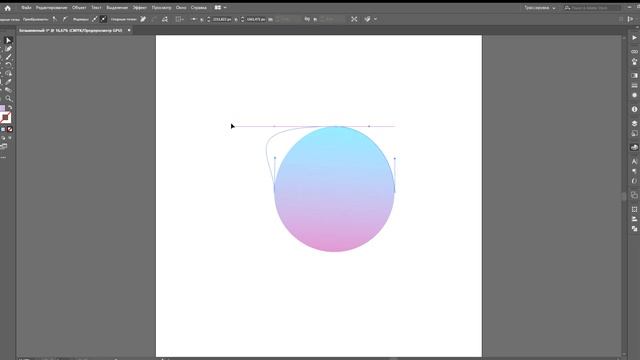Open the Actions panel play icon
Screen dimensions: 640x360
(x=634, y=38)
